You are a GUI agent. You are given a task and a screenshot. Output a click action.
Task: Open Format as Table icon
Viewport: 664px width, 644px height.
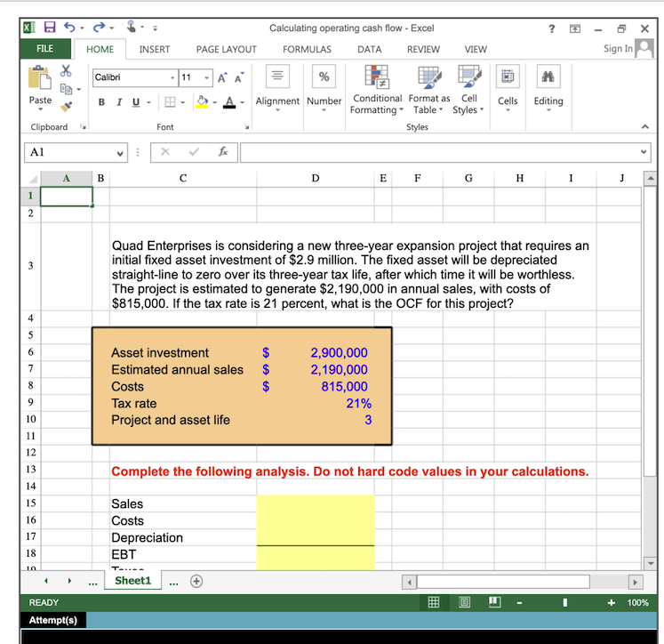pos(429,76)
